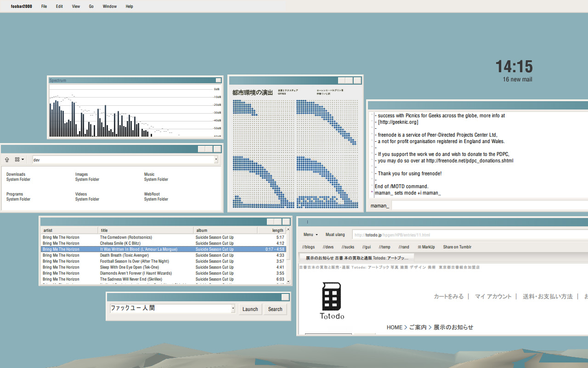Select track Chelsea Smile (K C Blitz)

(164, 243)
